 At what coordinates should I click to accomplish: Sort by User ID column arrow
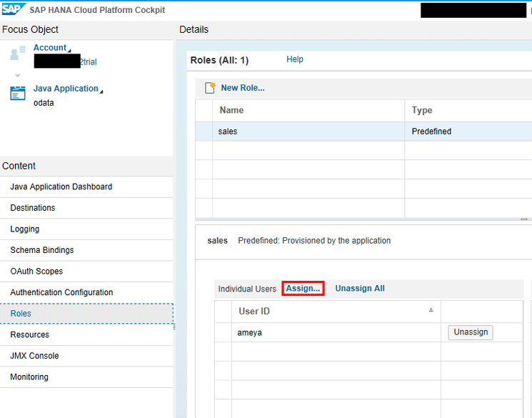click(x=431, y=310)
